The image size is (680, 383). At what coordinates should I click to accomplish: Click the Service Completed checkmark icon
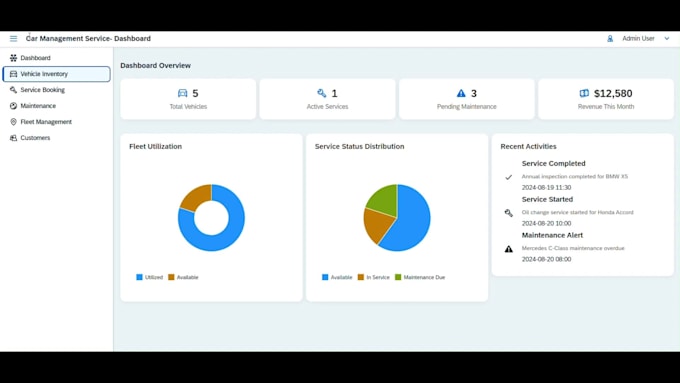509,177
